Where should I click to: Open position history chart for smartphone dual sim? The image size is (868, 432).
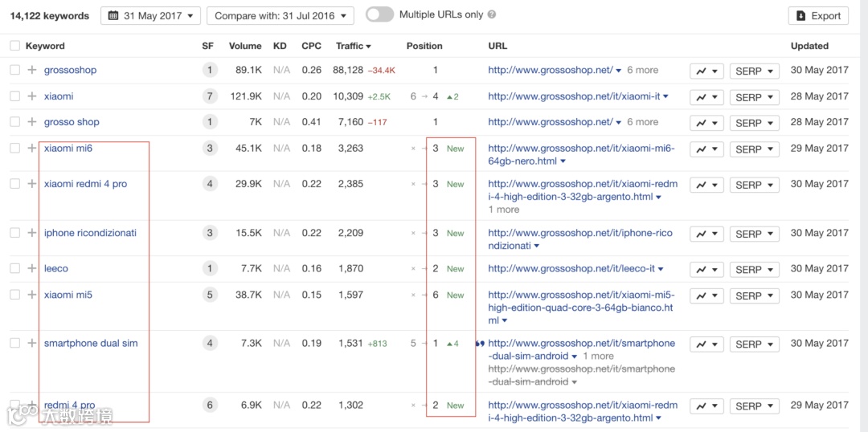coord(706,344)
